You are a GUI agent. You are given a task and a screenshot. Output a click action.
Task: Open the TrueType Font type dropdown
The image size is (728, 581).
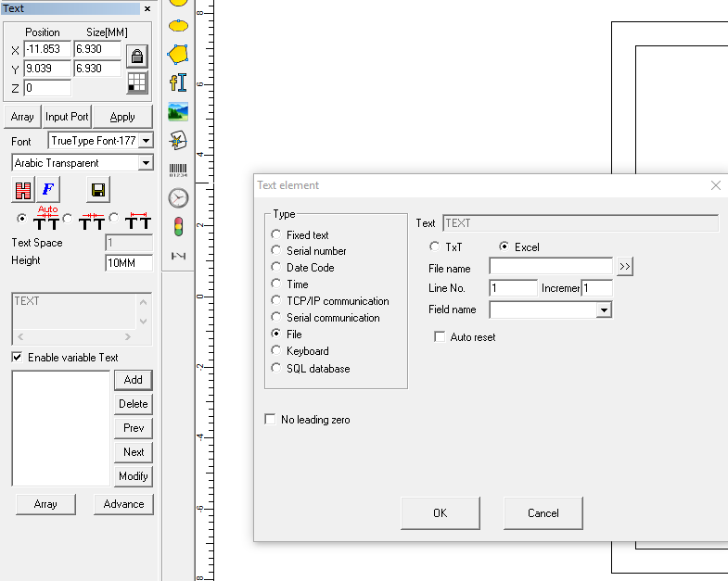(x=147, y=141)
